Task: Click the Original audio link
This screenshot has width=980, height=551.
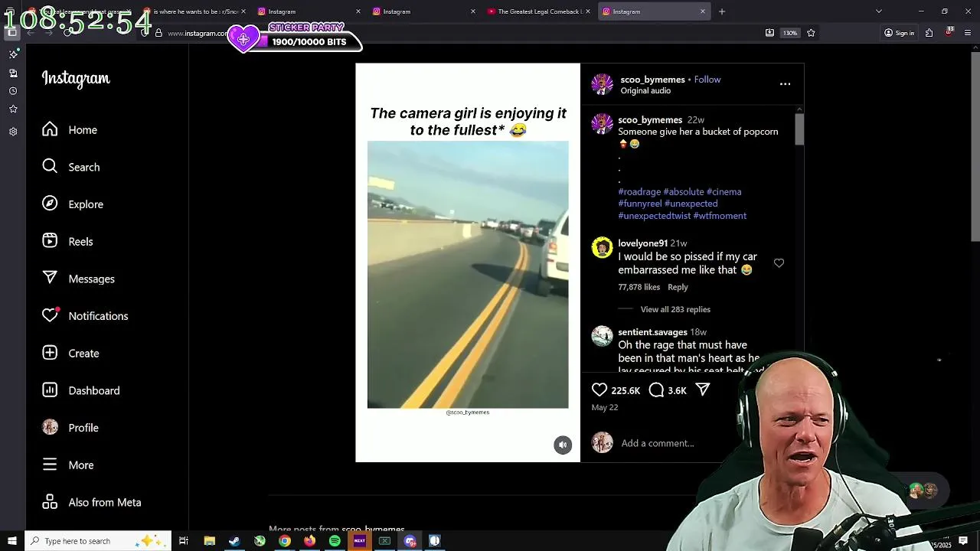Action: pyautogui.click(x=645, y=91)
